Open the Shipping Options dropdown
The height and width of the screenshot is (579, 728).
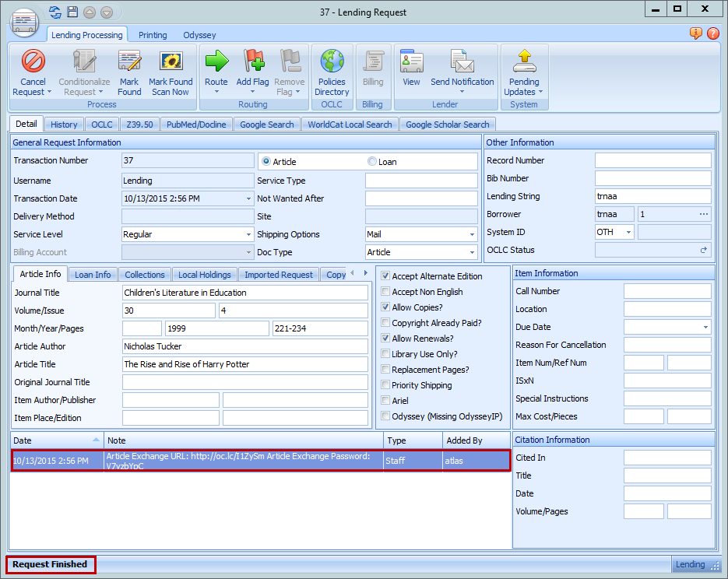tap(472, 234)
